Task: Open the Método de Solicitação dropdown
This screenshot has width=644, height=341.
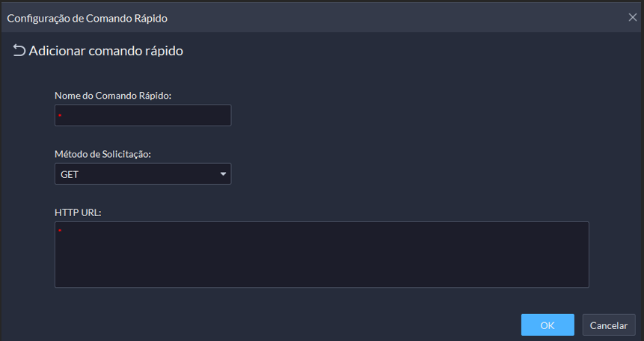Action: coord(143,174)
